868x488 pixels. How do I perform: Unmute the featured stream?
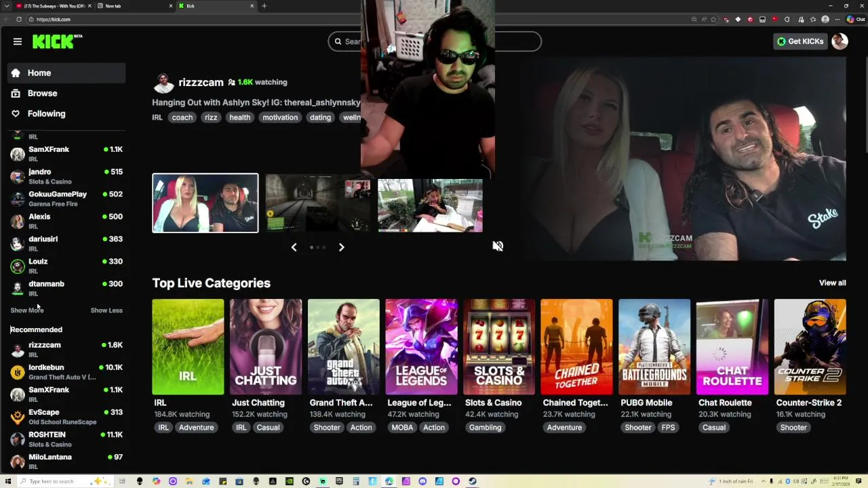pyautogui.click(x=498, y=246)
